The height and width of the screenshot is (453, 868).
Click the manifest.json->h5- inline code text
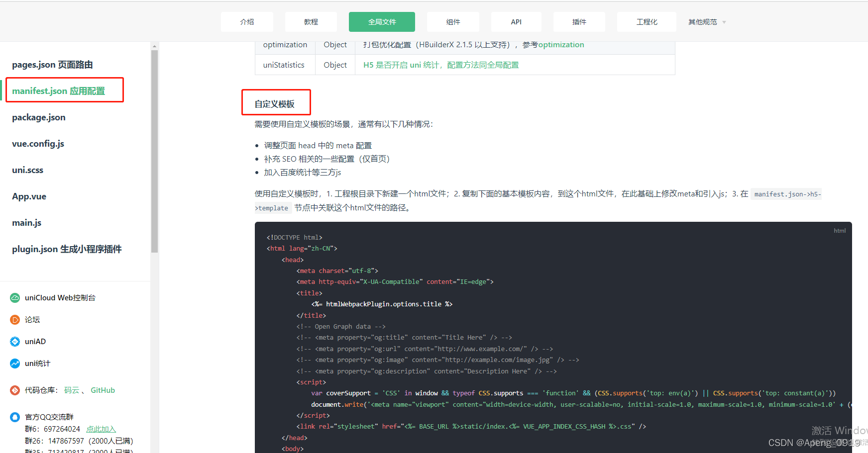[x=787, y=194]
